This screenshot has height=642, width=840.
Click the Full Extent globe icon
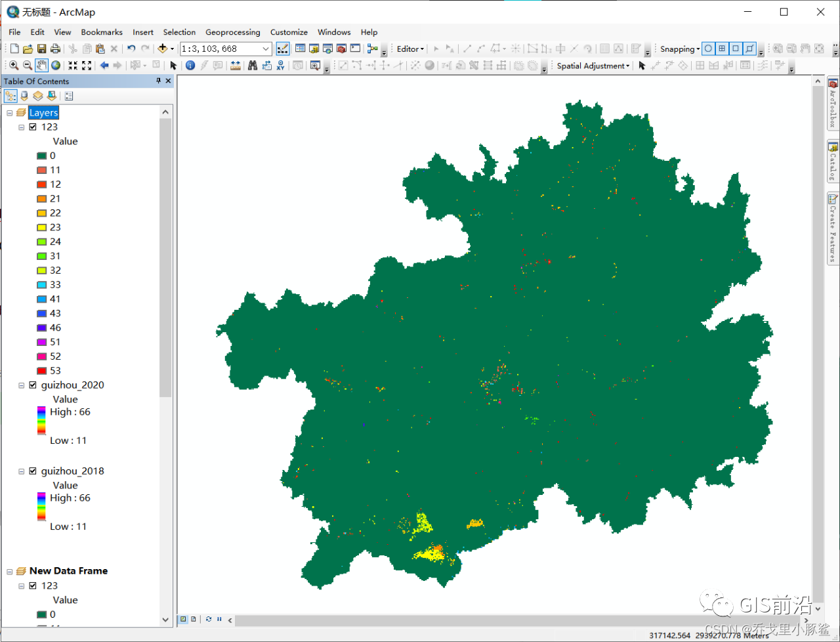click(x=56, y=66)
